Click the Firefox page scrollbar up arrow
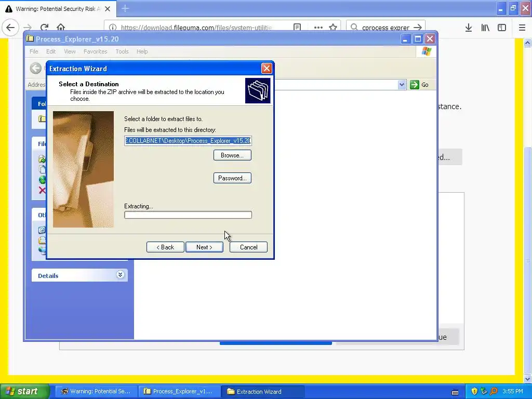The height and width of the screenshot is (399, 532). point(528,43)
